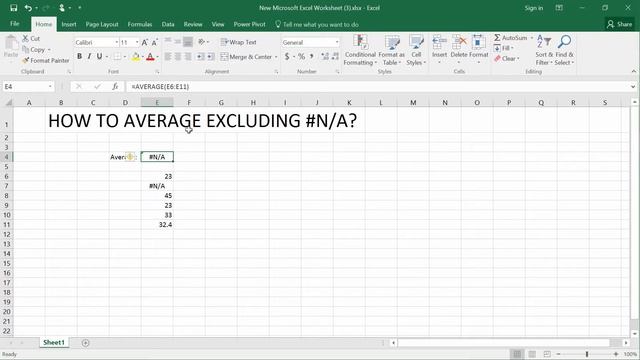Toggle Wrap Text
This screenshot has width=640, height=360.
click(239, 42)
